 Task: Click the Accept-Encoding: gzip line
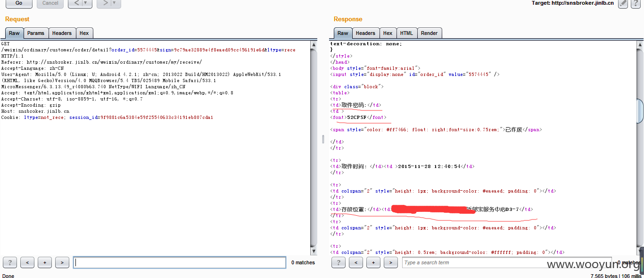[x=31, y=105]
